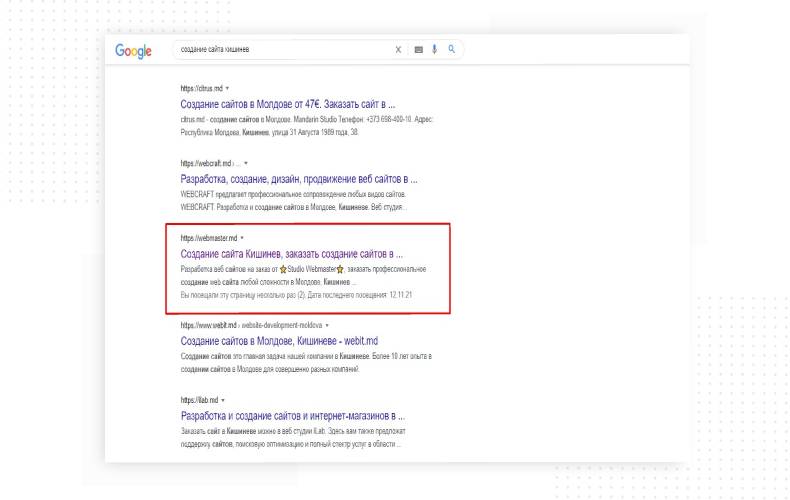Open result Создание сайтов в Молдове, Кишиневе - webit.md
The image size is (790, 500).
(x=279, y=341)
